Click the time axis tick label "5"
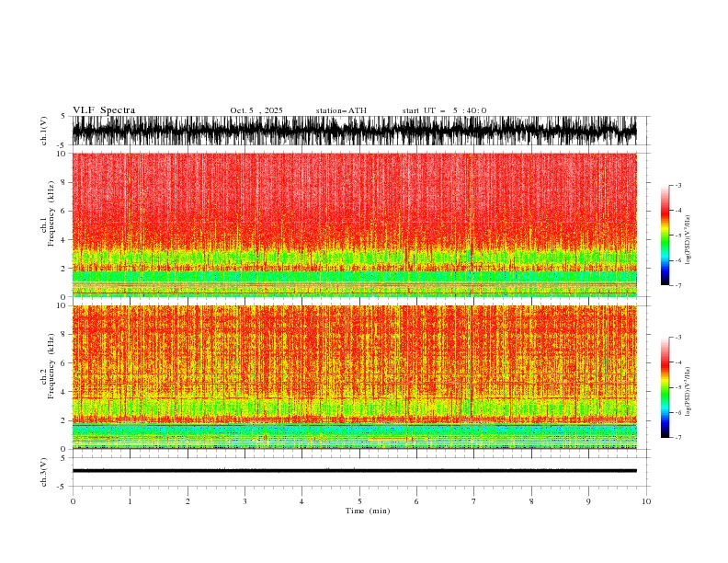Viewport: 728px width, 563px height. coord(359,501)
